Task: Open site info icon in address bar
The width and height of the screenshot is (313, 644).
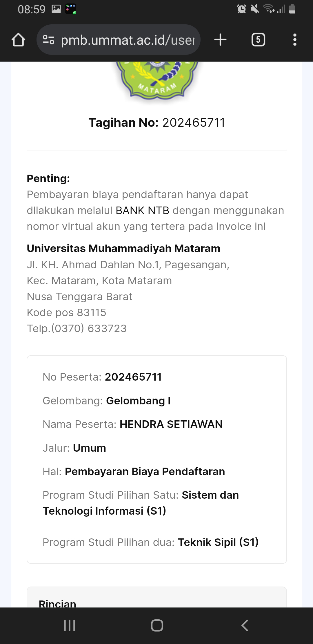Action: pos(48,40)
